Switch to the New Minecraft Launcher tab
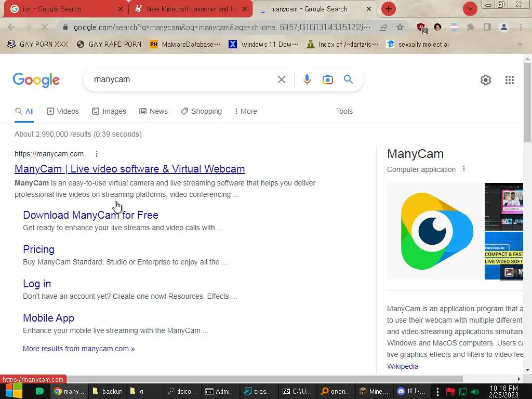 click(190, 9)
